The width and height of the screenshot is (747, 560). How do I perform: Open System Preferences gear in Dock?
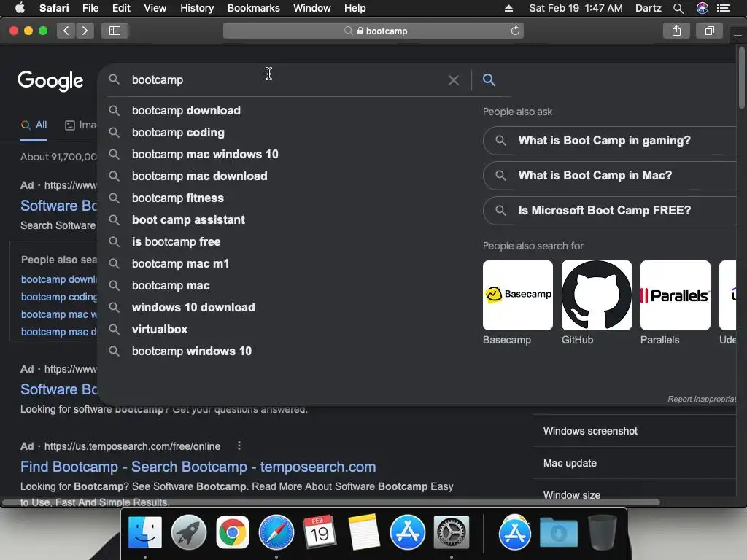point(451,532)
